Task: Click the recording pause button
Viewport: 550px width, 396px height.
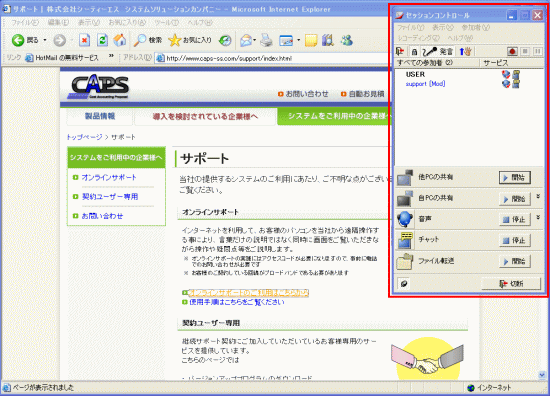Action: pos(538,52)
